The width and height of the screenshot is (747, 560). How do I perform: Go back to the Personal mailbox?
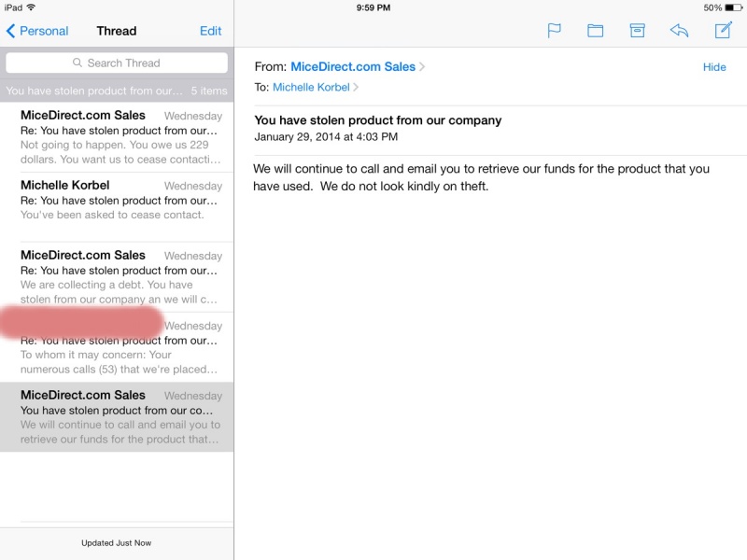[x=37, y=31]
